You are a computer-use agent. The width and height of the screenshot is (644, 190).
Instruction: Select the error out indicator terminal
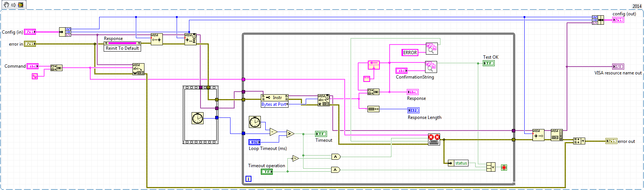(x=611, y=141)
